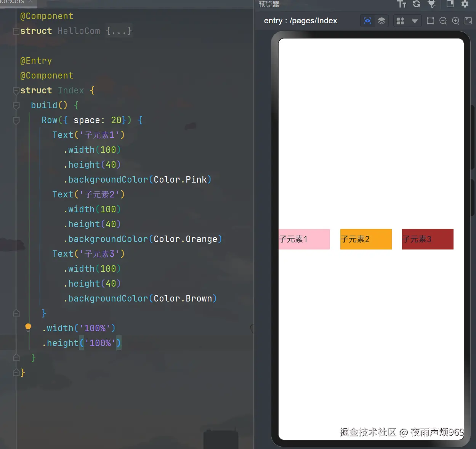476x449 pixels.
Task: Click the plug icon in previewer header
Action: tap(432, 4)
